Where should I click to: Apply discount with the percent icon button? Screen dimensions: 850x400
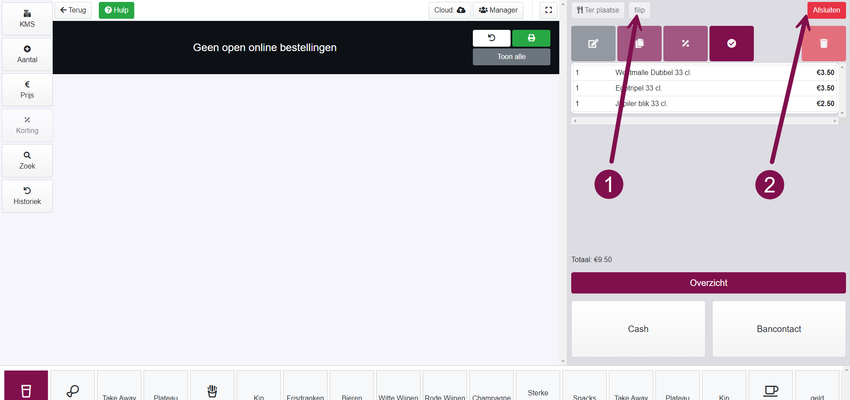[x=685, y=44]
